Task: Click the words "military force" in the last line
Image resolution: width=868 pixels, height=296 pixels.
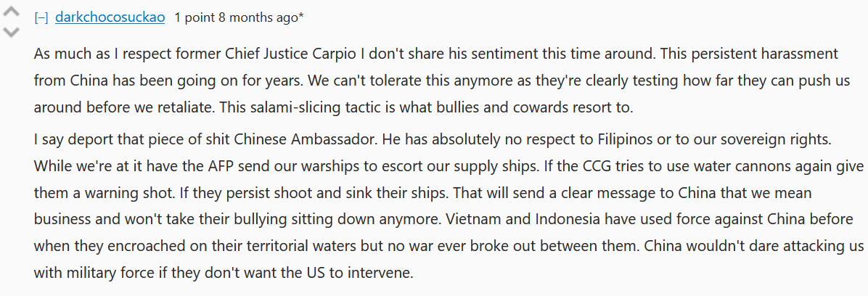Action: click(x=102, y=274)
